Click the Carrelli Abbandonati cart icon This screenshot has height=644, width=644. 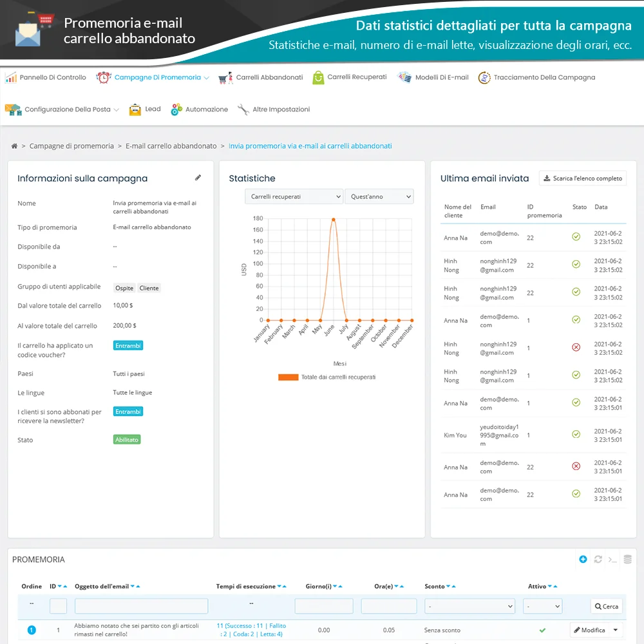click(x=225, y=77)
